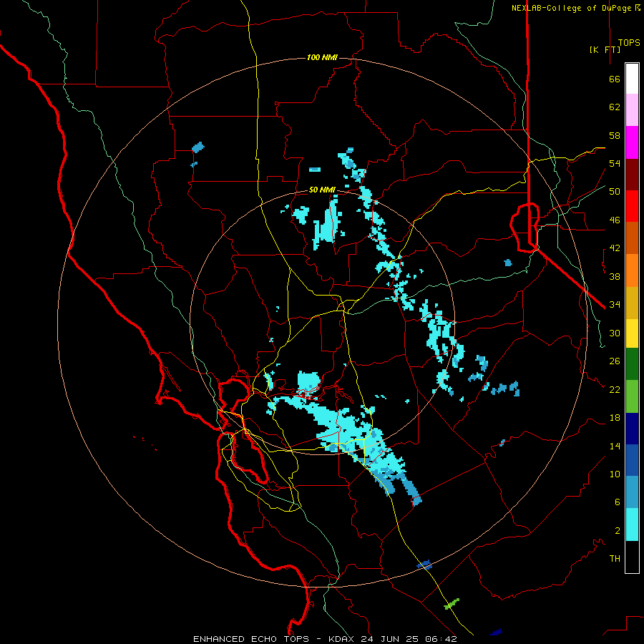Click the bright orange legend swatch
The image size is (644, 644).
coord(632,270)
